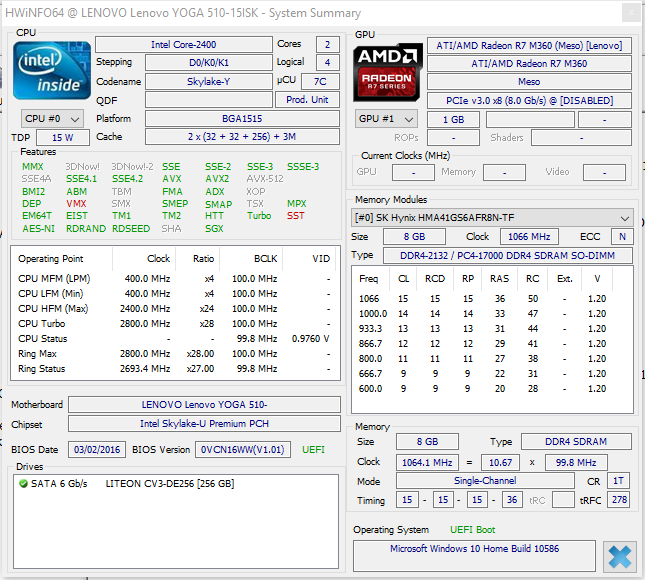
Task: Click the PCIe v3.0 x8 bus info field
Action: (529, 100)
